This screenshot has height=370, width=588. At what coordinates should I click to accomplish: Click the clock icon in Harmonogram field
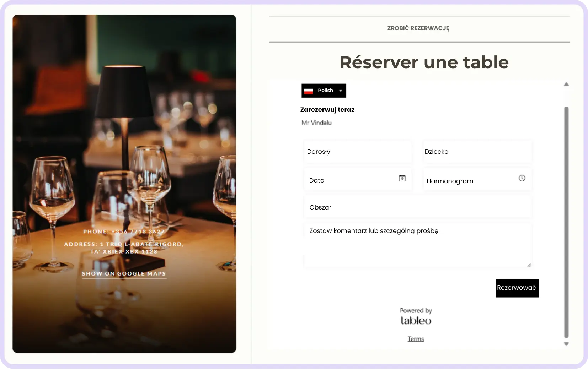[522, 178]
